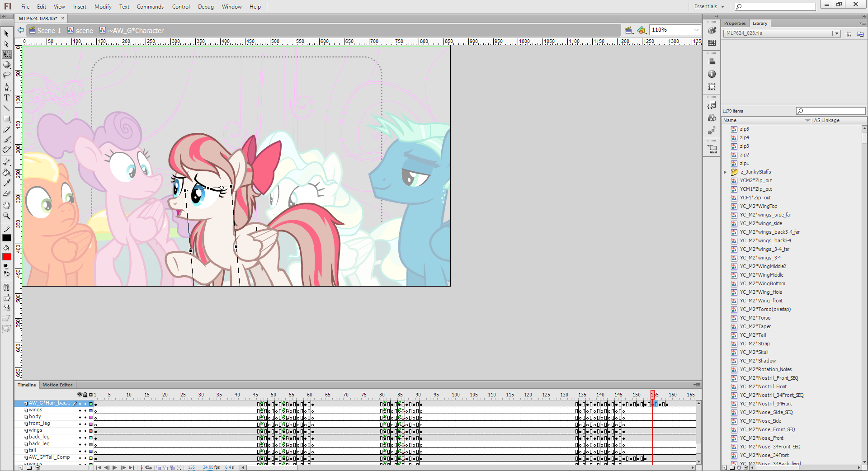Viewport: 868px width, 471px height.
Task: Open the Edit Scene dropdown
Action: 629,30
